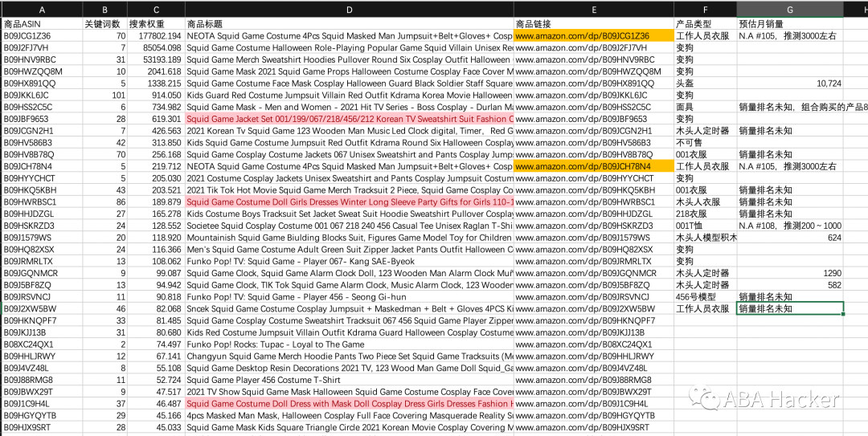The width and height of the screenshot is (868, 436).
Task: Click monthly sales value 1290
Action: (x=790, y=273)
